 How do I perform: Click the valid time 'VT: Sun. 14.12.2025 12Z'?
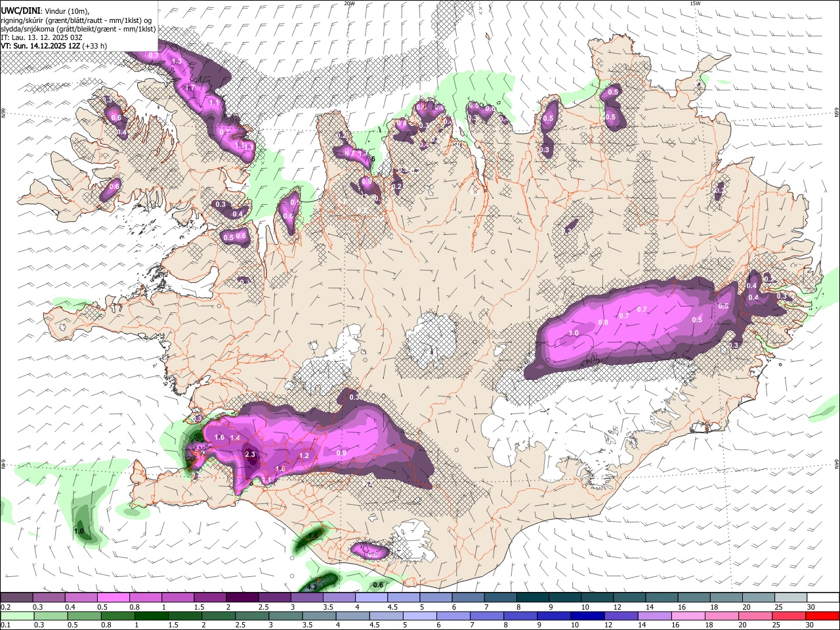click(x=41, y=46)
